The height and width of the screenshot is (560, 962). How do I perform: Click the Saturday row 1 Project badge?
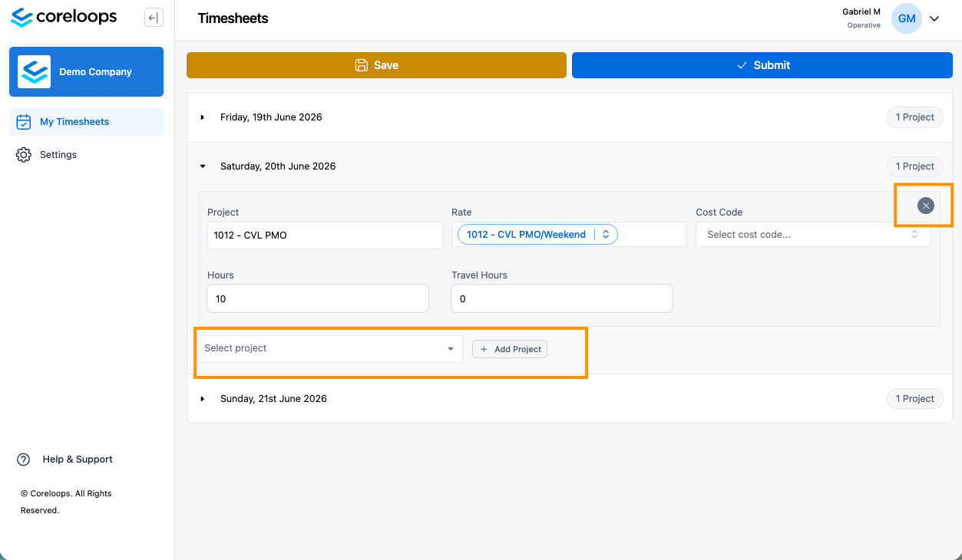tap(915, 166)
